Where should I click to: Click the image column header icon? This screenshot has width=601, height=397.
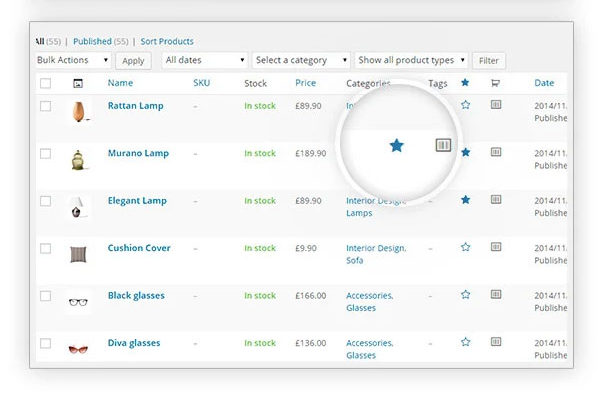point(78,83)
